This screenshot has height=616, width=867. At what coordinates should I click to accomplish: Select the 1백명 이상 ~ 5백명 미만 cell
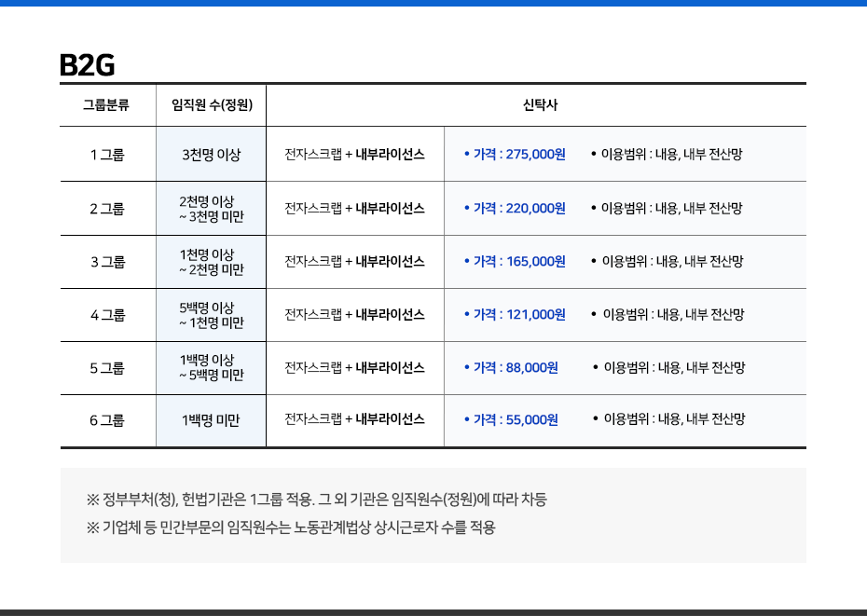[211, 368]
